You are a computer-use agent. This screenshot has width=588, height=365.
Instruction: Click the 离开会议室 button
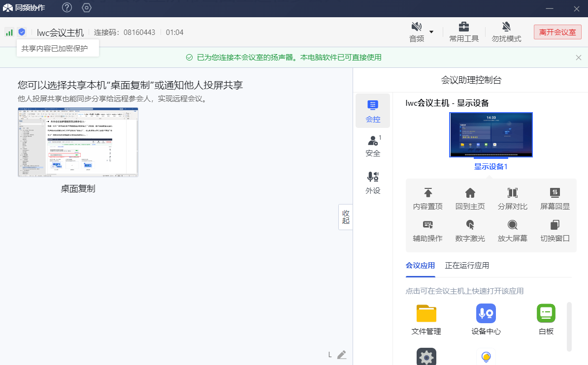[557, 32]
